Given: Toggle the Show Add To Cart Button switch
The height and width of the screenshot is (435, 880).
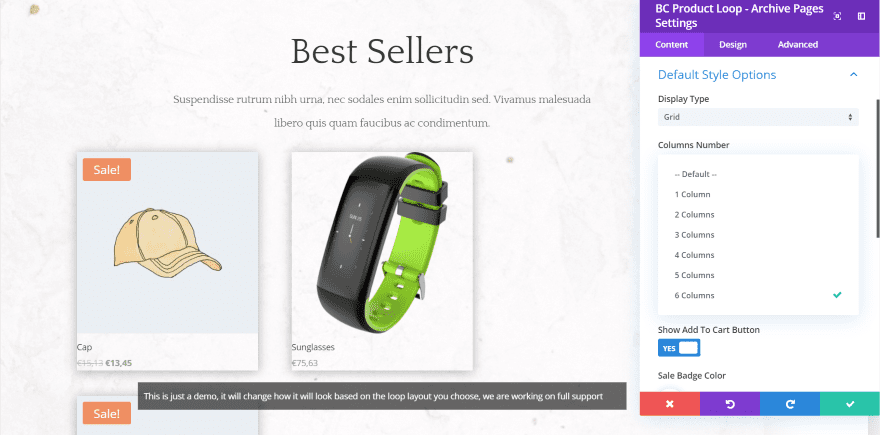Looking at the screenshot, I should [x=679, y=348].
